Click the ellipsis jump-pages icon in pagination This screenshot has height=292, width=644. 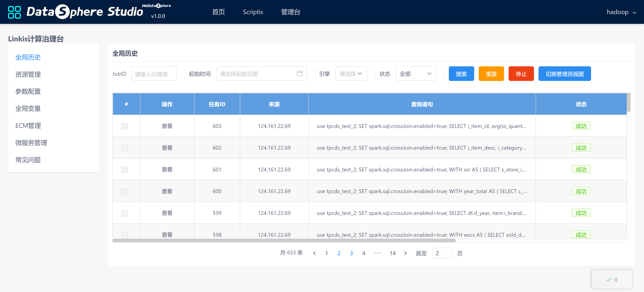pyautogui.click(x=377, y=253)
